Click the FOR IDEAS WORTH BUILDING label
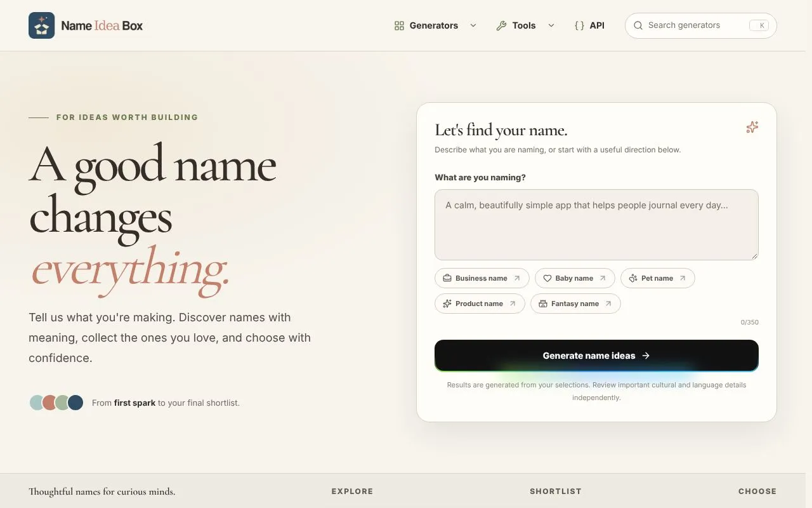812x508 pixels. point(127,117)
